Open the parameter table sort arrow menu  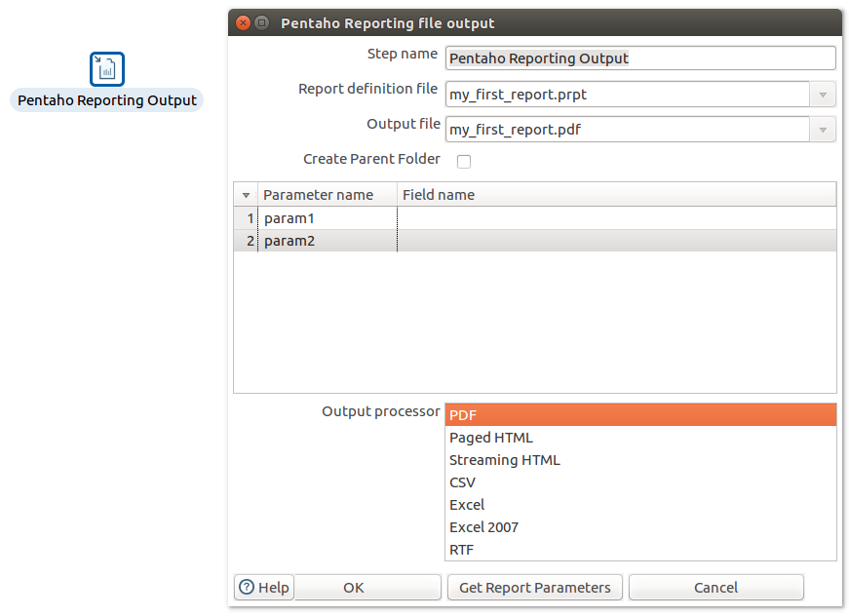[x=246, y=195]
